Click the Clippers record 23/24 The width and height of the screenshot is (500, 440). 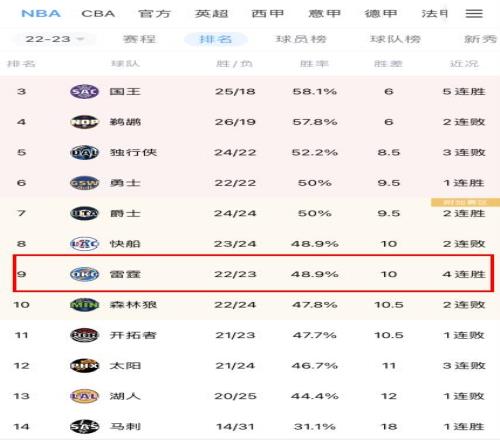click(x=235, y=244)
